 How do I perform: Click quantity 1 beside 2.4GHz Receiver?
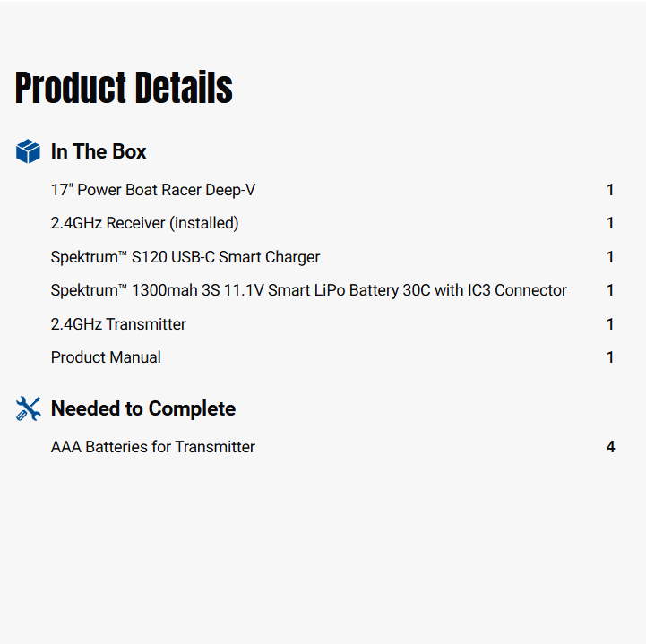pos(610,223)
